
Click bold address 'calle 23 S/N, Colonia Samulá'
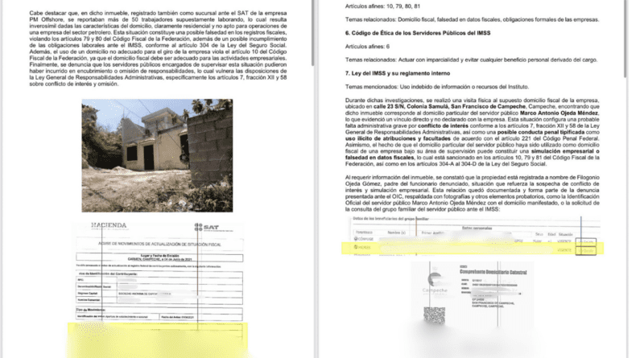[411, 107]
